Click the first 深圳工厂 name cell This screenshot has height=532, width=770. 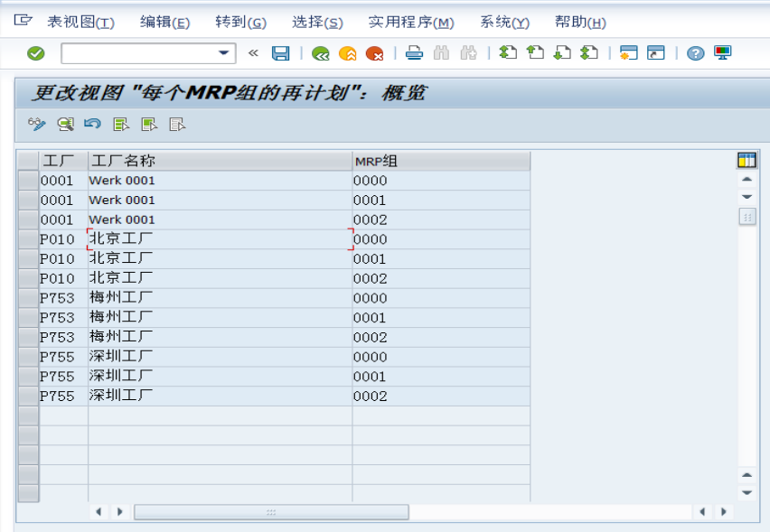tap(220, 358)
